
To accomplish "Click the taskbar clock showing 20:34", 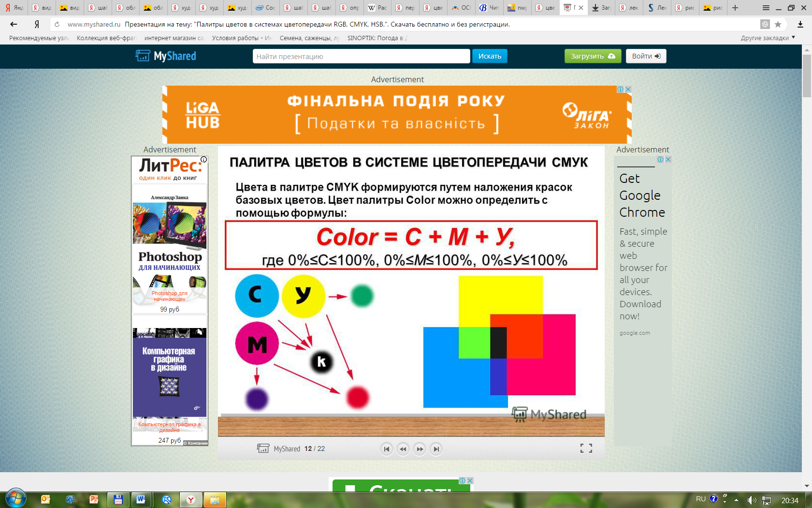I will 790,500.
